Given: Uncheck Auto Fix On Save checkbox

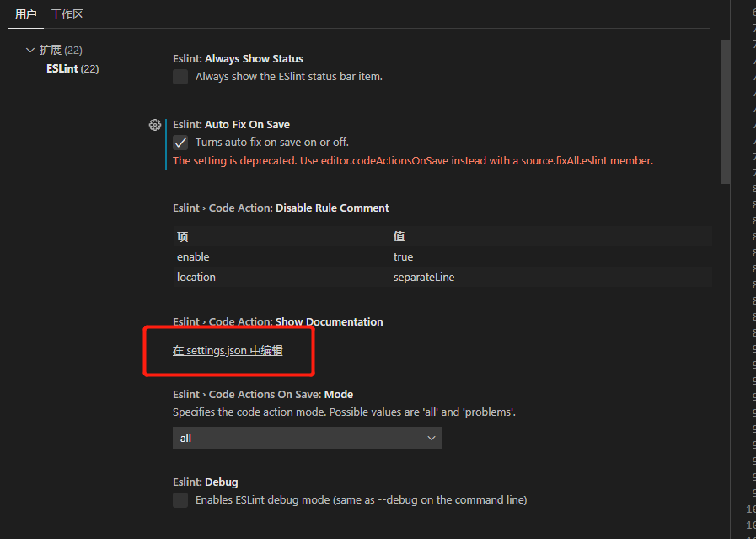Looking at the screenshot, I should click(x=180, y=143).
